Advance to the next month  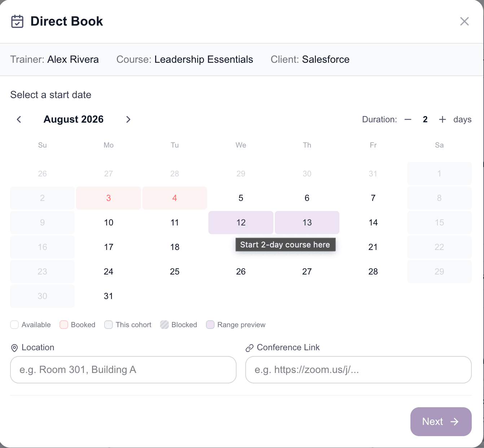pos(128,119)
